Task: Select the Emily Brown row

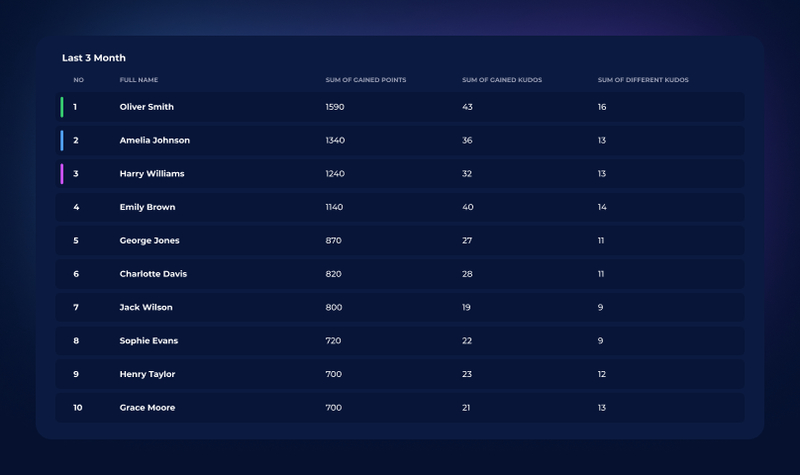Action: [147, 208]
